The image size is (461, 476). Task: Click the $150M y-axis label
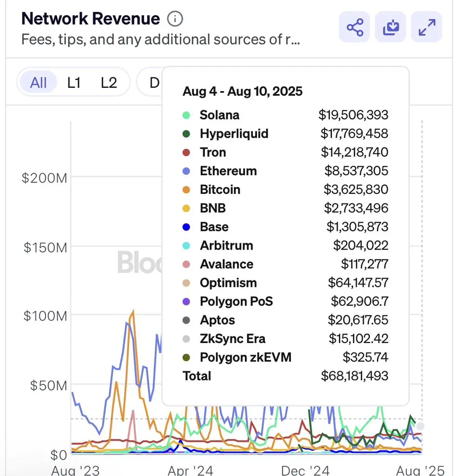pos(45,248)
